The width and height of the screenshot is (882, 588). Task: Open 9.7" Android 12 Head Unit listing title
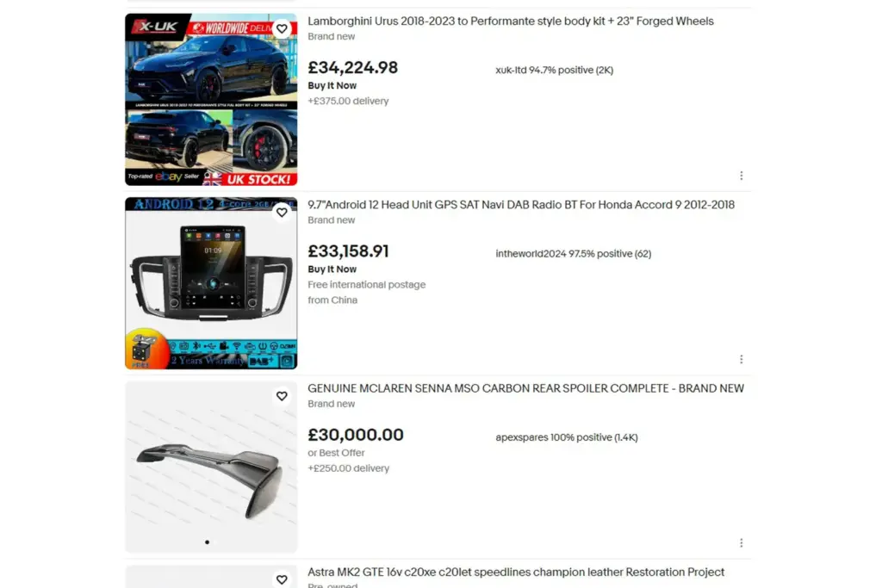click(521, 205)
